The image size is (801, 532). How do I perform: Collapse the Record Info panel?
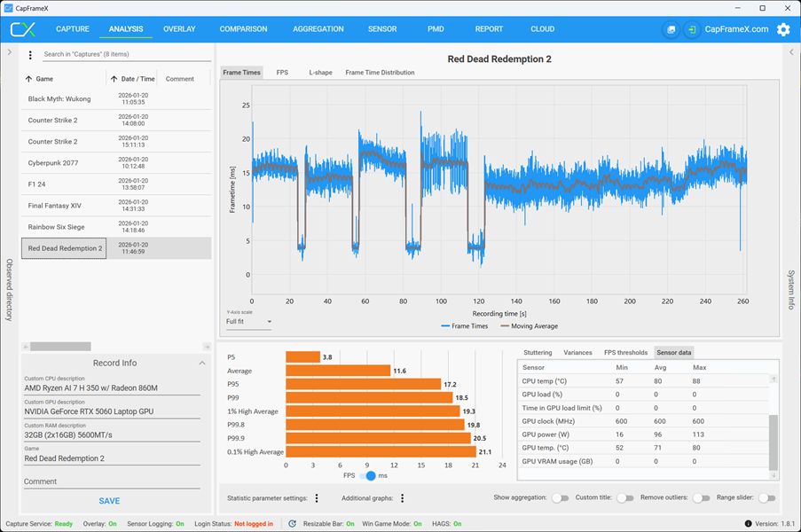(x=202, y=363)
